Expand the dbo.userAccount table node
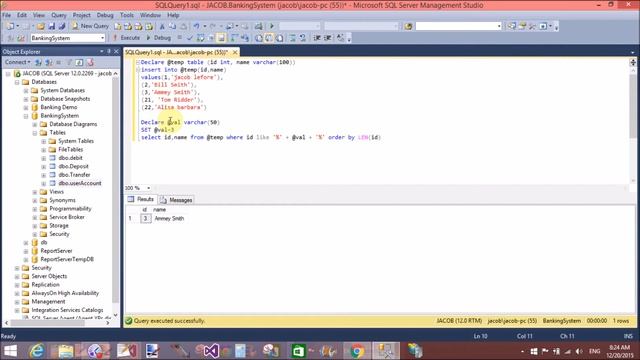Image resolution: width=640 pixels, height=360 pixels. click(44, 184)
